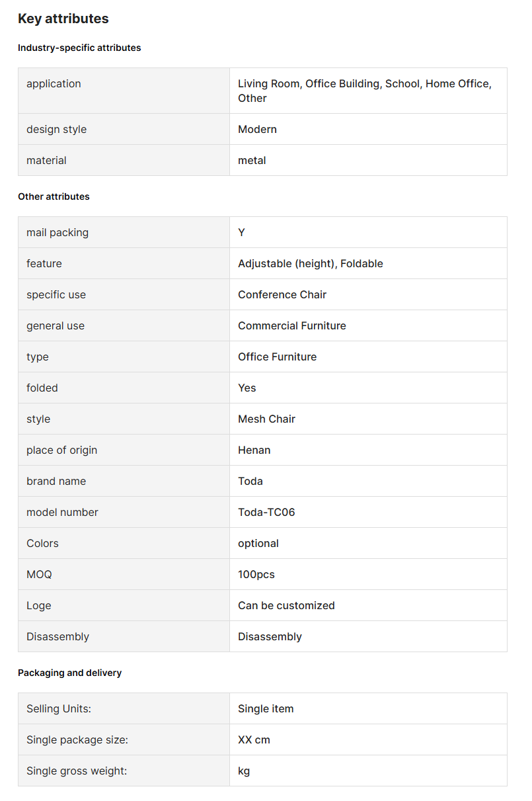Image resolution: width=532 pixels, height=801 pixels.
Task: Select the 100pcs MOQ value
Action: (x=256, y=574)
